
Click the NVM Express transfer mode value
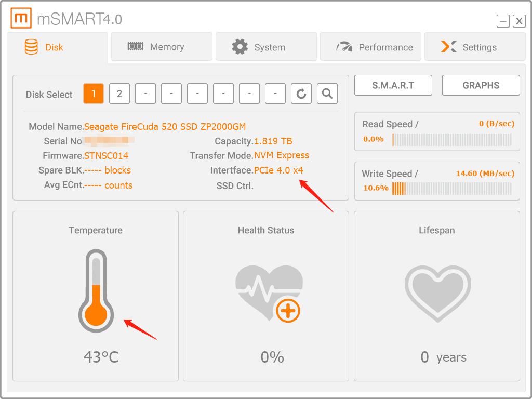point(281,155)
